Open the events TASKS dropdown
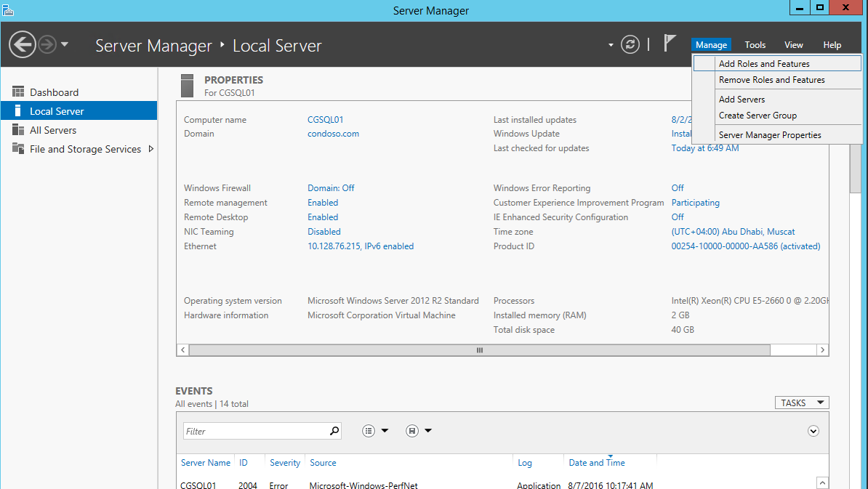The height and width of the screenshot is (489, 868). [x=802, y=403]
